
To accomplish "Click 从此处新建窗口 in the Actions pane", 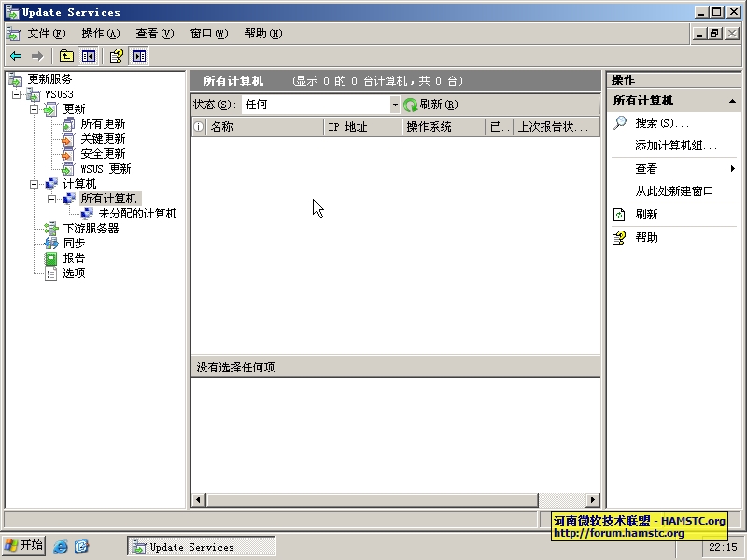I will (x=676, y=189).
